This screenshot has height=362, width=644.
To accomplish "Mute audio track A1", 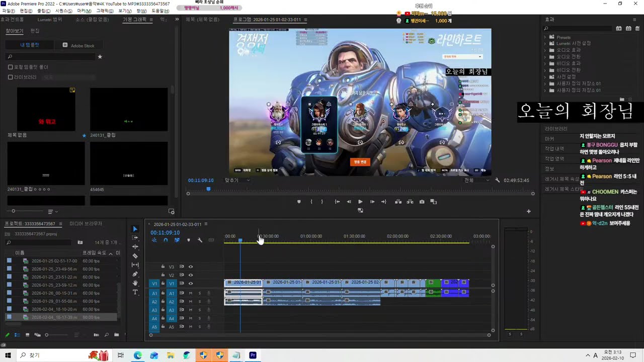I will pyautogui.click(x=191, y=293).
